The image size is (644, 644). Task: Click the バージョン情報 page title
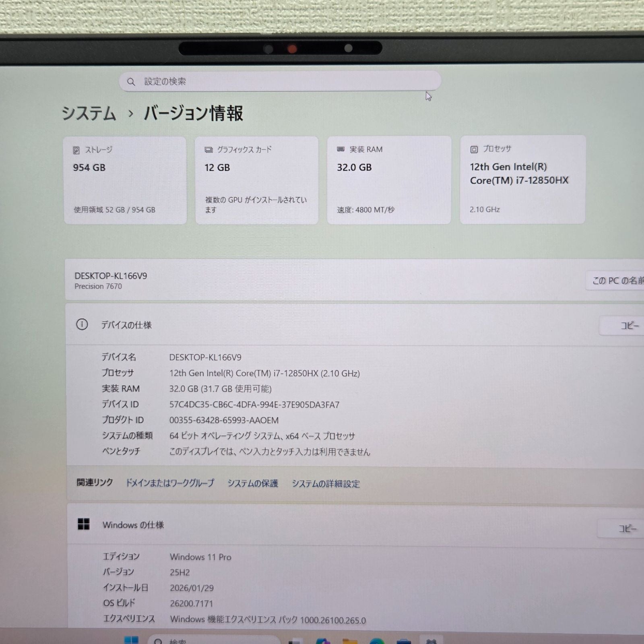193,113
